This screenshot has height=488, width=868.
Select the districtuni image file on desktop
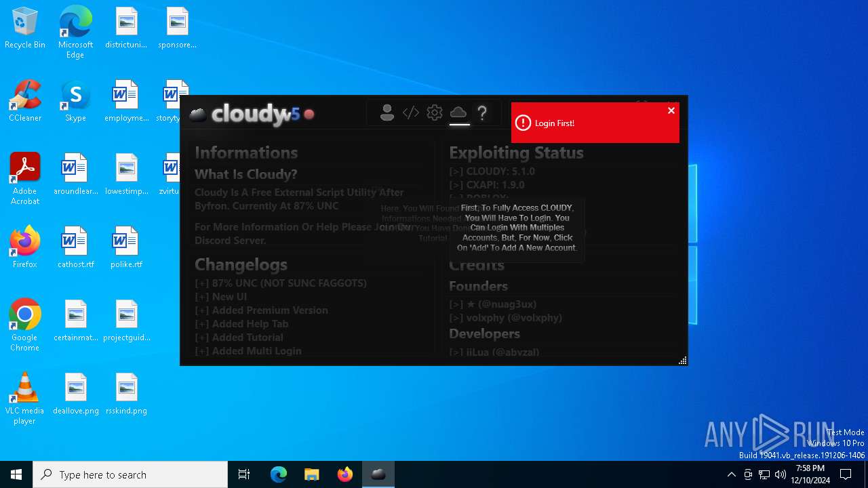[x=126, y=28]
